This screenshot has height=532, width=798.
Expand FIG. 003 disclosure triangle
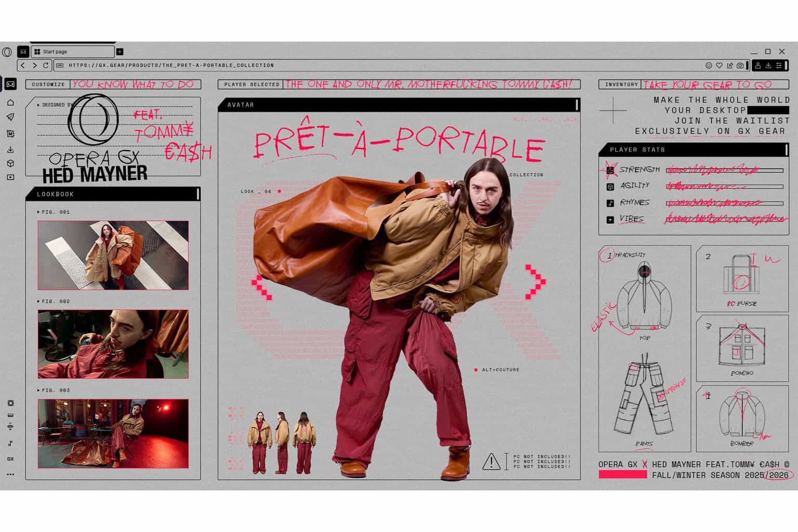coord(38,390)
